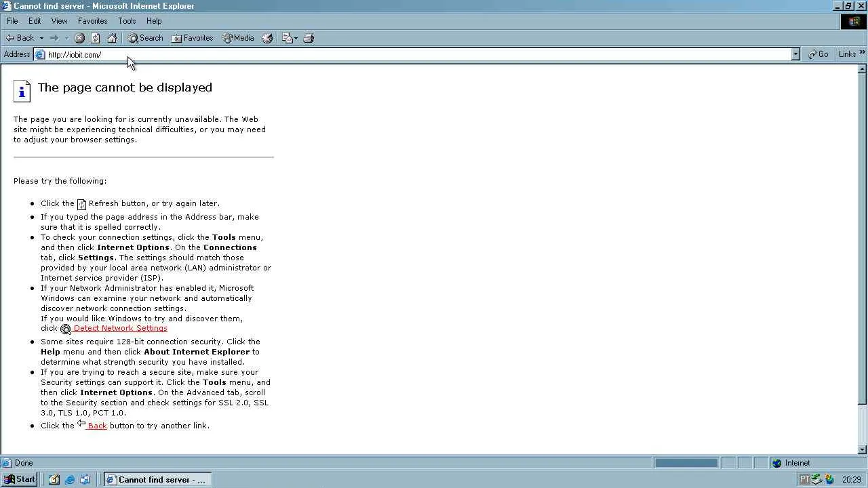The image size is (868, 488).
Task: Click the Detect Network Settings link
Action: [120, 328]
